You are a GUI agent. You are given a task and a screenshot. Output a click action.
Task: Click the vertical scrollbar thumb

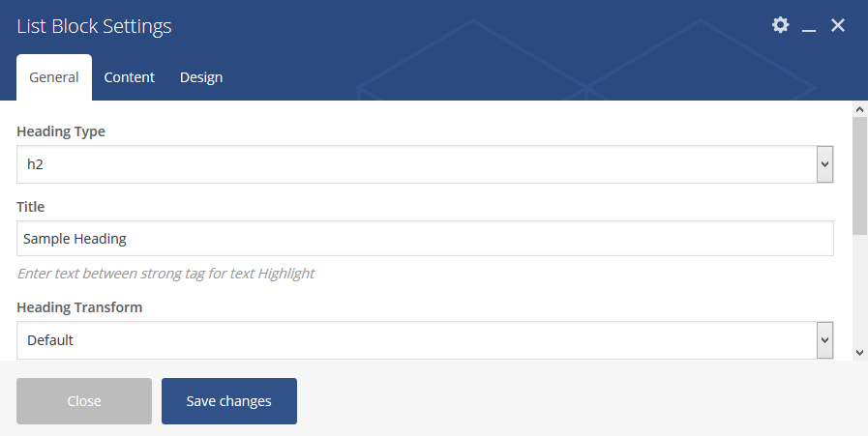tap(859, 174)
